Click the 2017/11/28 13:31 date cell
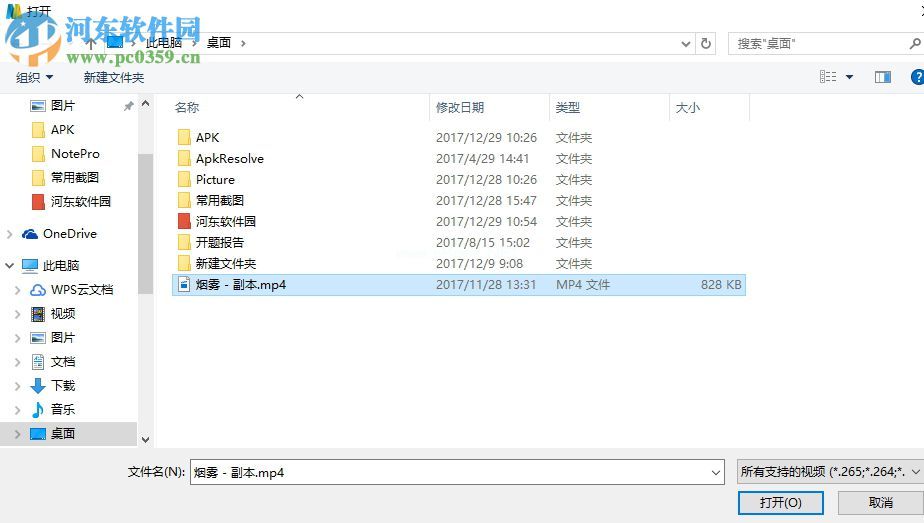Viewport: 924px width, 523px height. (486, 285)
